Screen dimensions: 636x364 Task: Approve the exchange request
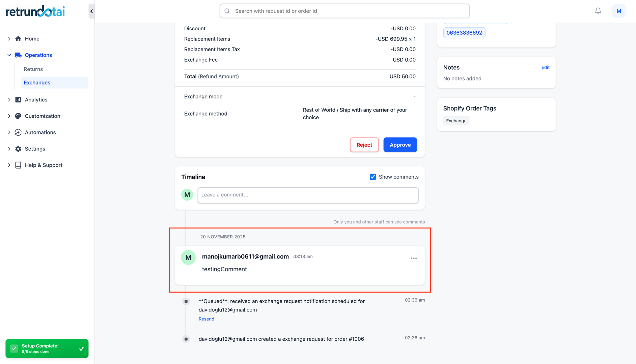pos(400,145)
